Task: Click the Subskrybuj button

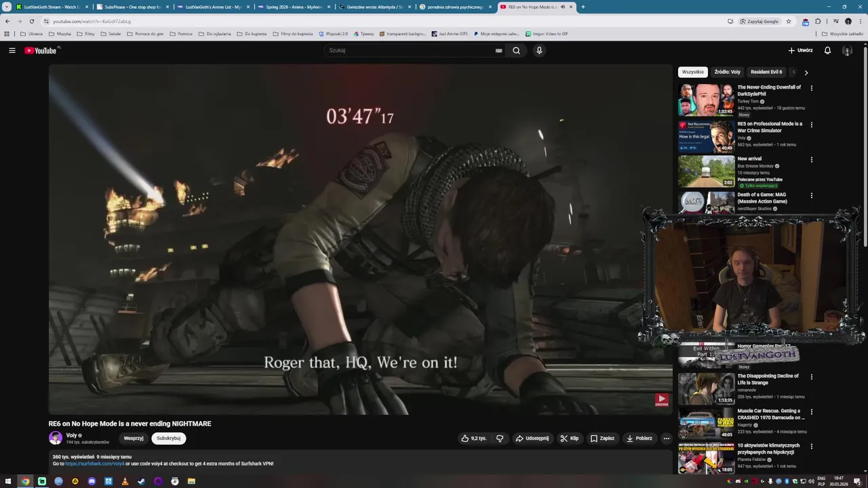Action: (169, 439)
